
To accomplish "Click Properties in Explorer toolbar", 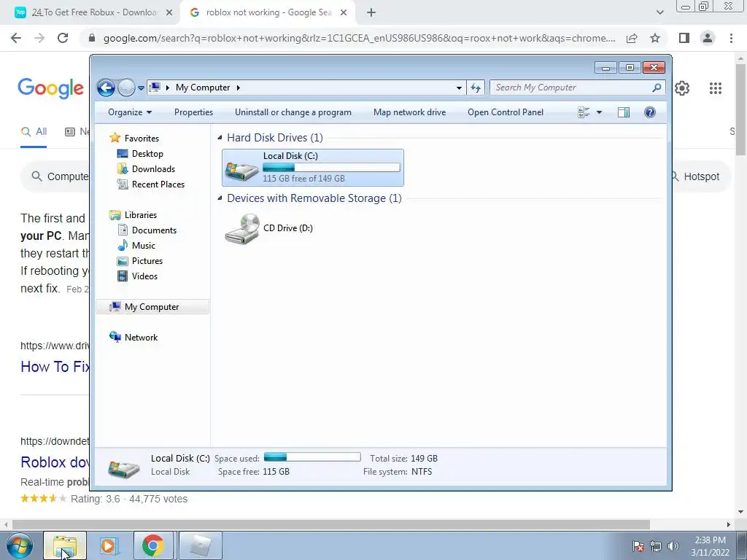I will click(193, 112).
